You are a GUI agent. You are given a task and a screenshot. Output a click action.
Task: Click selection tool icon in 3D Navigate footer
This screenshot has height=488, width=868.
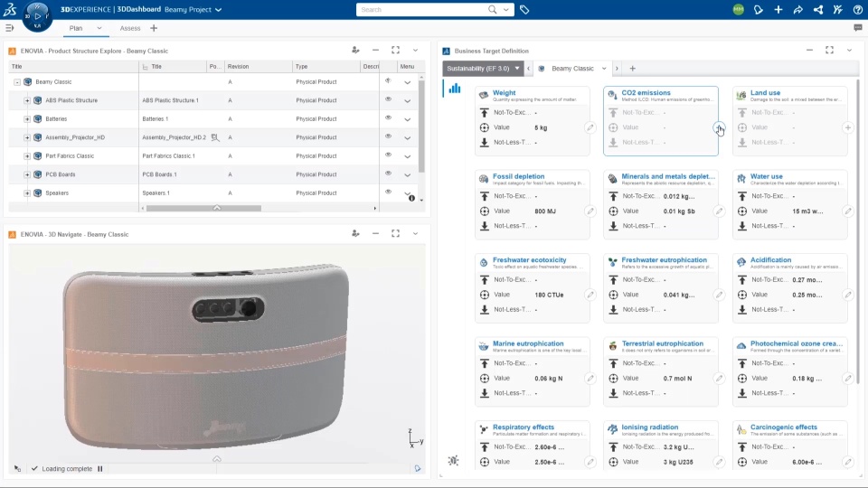(17, 469)
